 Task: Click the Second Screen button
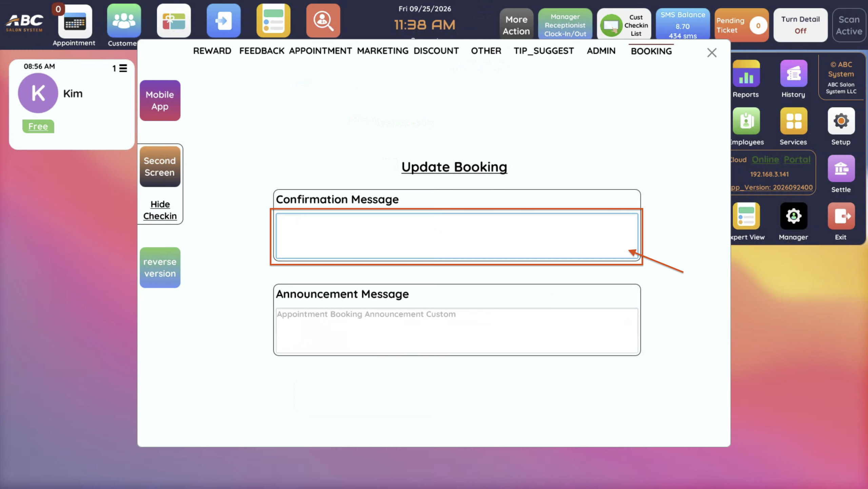[160, 167]
